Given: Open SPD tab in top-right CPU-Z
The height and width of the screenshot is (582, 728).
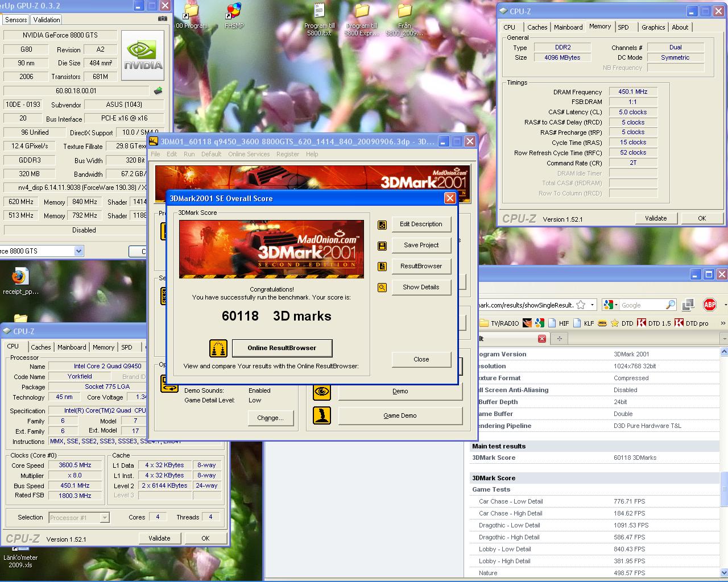Looking at the screenshot, I should pos(623,27).
